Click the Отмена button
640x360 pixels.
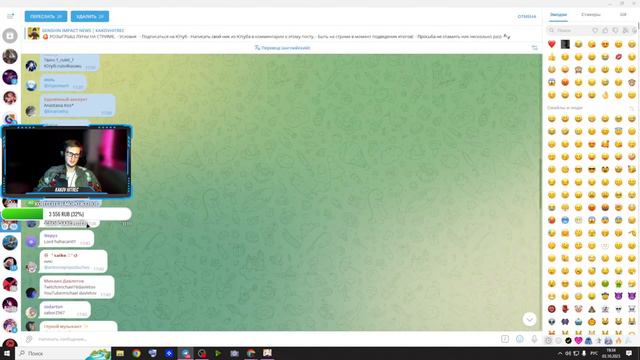click(x=527, y=17)
